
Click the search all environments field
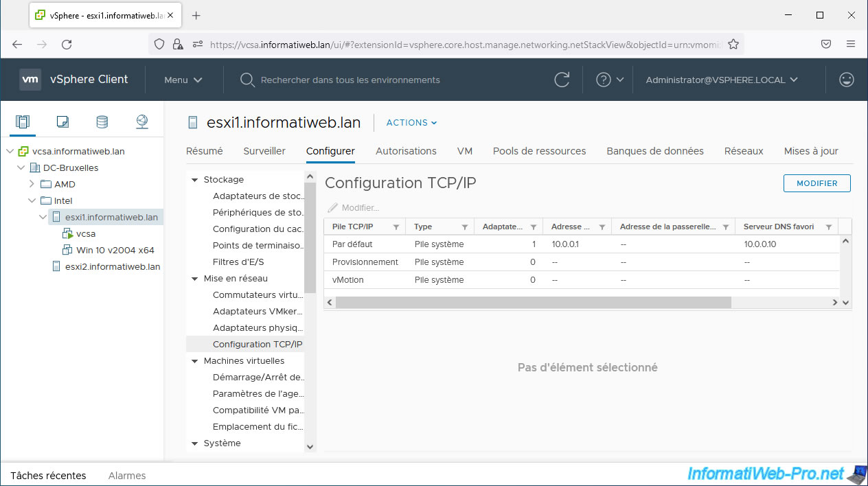pos(350,80)
